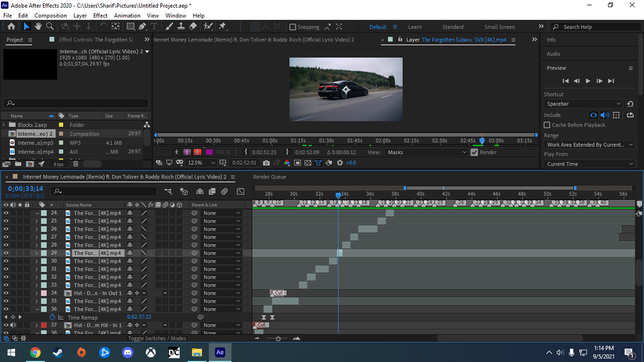Switch to the Effect Controls tab

tap(96, 40)
